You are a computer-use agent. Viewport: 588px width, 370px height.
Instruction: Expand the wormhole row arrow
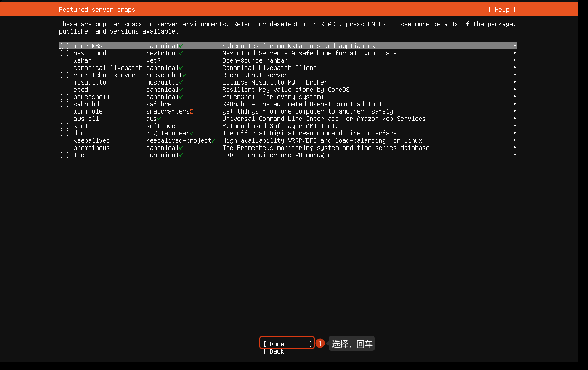click(514, 111)
